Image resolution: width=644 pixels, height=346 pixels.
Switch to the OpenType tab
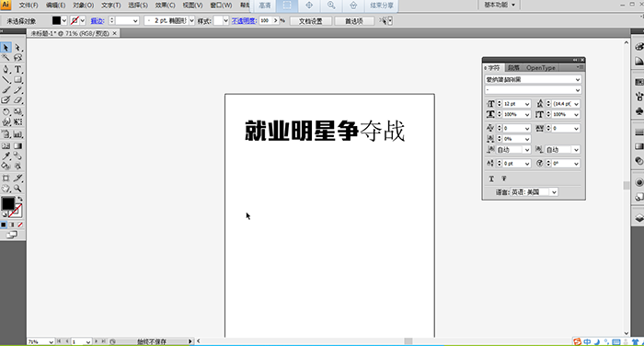click(541, 68)
